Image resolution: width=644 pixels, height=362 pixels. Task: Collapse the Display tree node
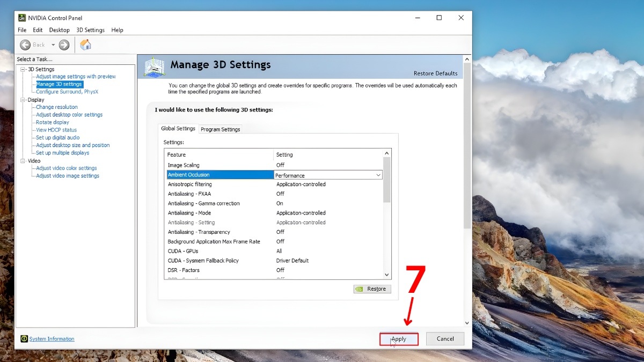click(x=23, y=100)
